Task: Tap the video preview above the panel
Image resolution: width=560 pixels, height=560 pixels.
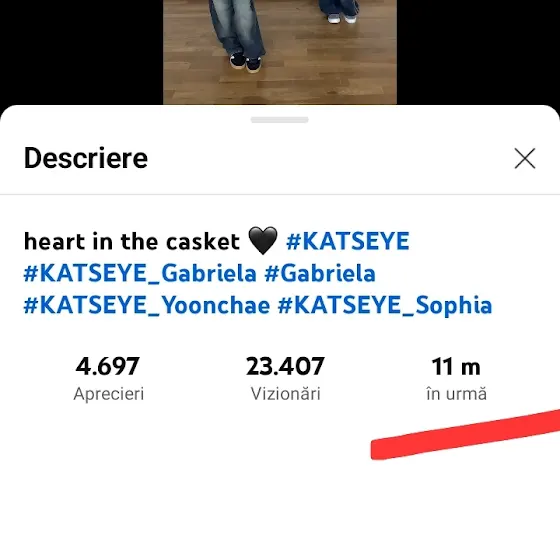Action: (280, 52)
